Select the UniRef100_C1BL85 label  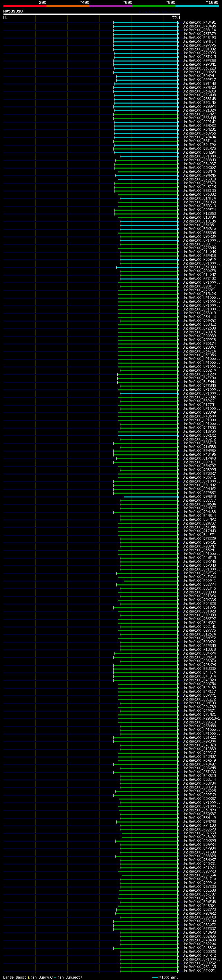[x=199, y=221]
